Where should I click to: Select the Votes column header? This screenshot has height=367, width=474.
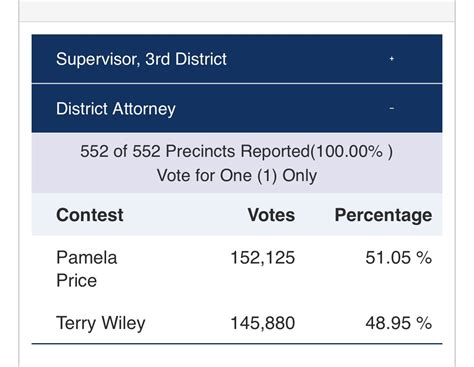click(271, 215)
